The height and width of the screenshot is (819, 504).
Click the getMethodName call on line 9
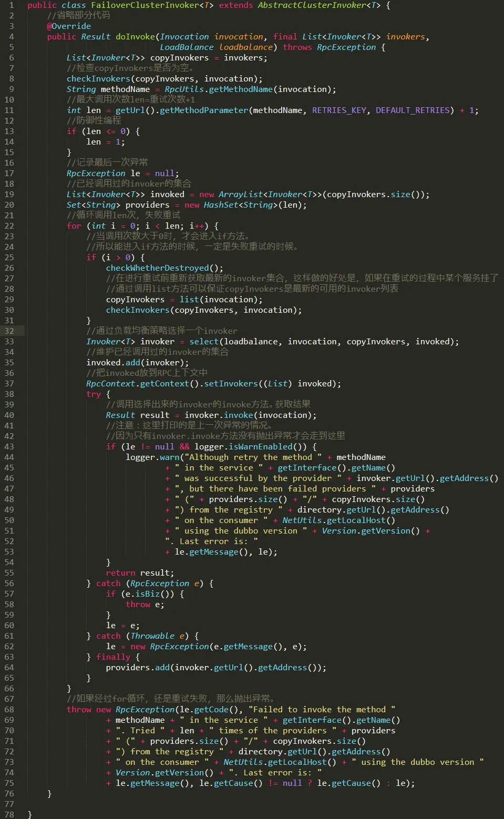point(241,89)
